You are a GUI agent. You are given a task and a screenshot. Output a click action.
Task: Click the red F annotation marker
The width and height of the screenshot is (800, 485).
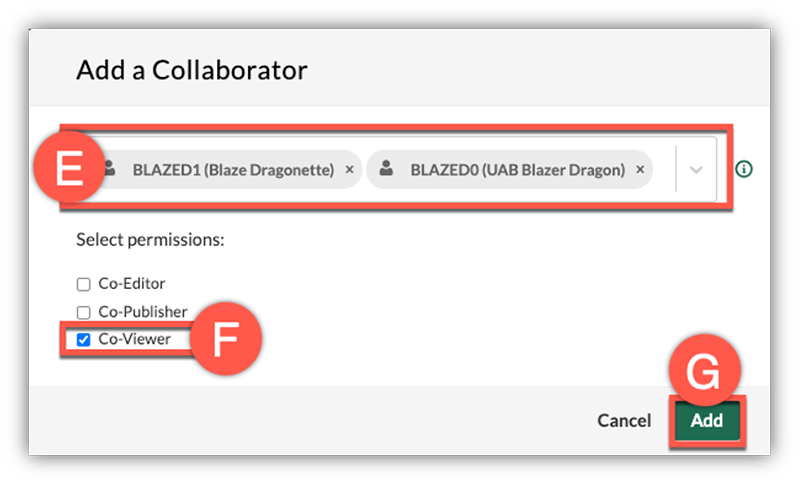tap(226, 340)
